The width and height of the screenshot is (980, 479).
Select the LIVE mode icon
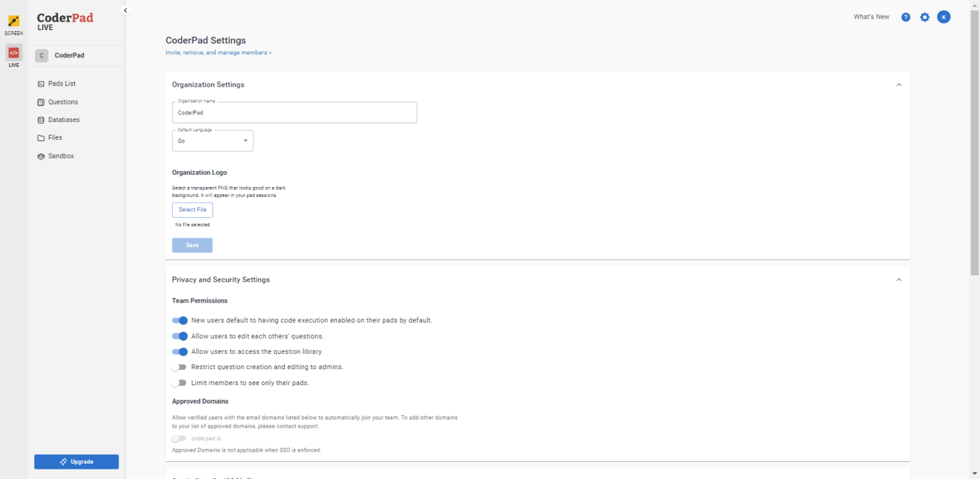point(13,54)
